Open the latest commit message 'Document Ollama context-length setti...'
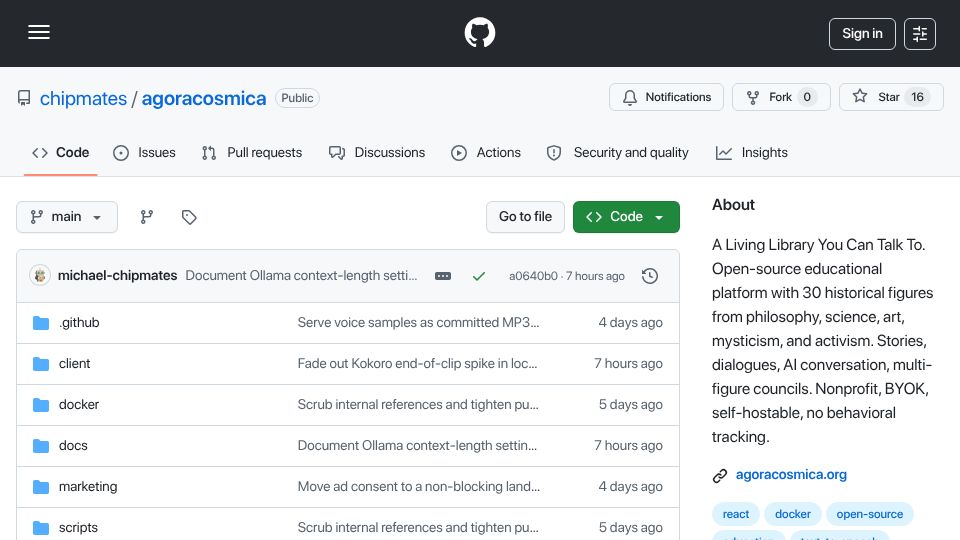The width and height of the screenshot is (960, 540). click(301, 276)
